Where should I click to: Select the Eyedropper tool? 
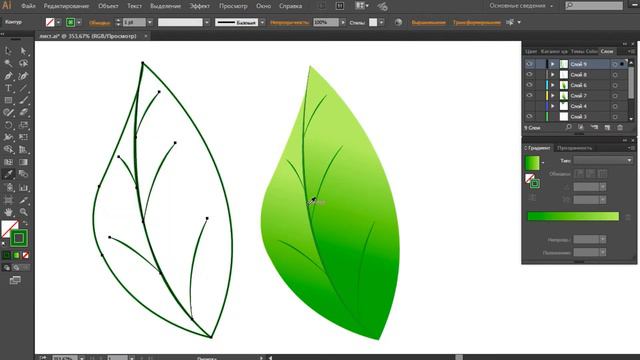tap(8, 174)
